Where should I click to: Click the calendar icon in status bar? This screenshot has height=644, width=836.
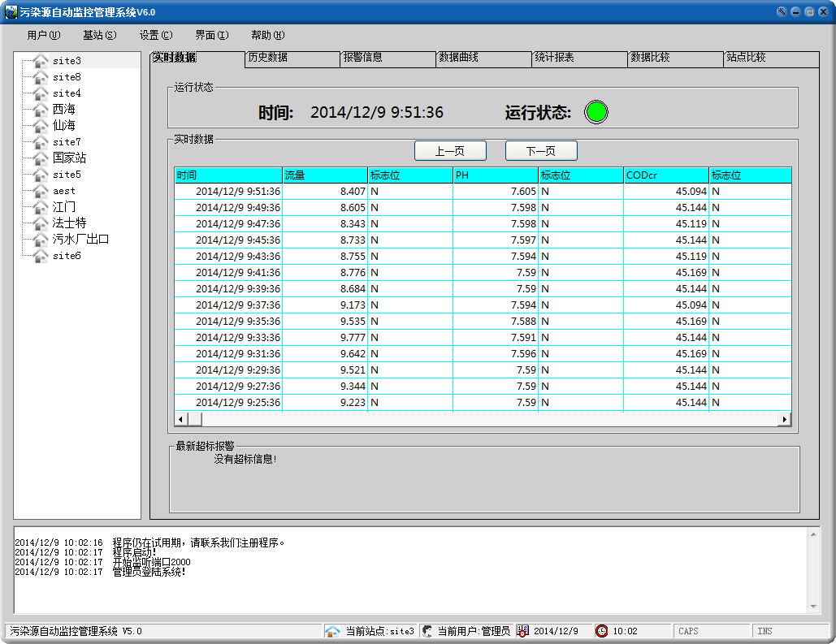(522, 631)
